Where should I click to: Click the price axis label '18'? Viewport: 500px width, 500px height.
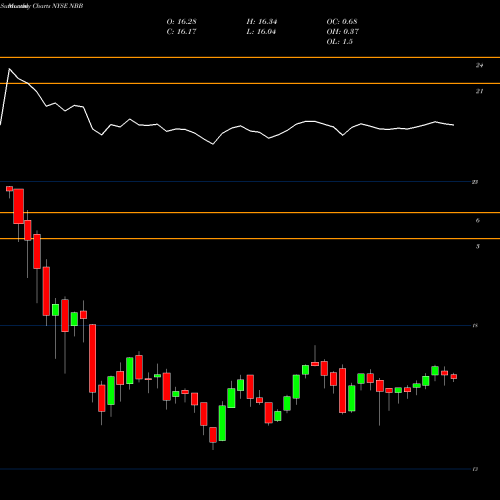tap(475, 326)
